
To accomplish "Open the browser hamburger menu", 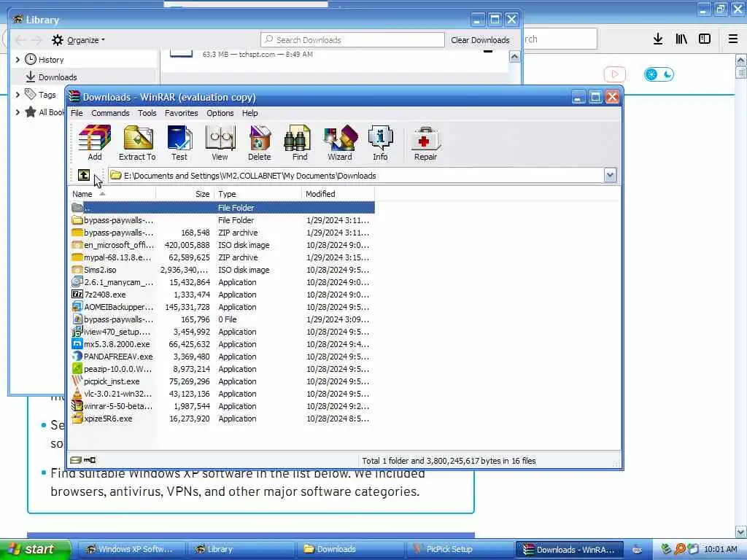I will pyautogui.click(x=733, y=39).
